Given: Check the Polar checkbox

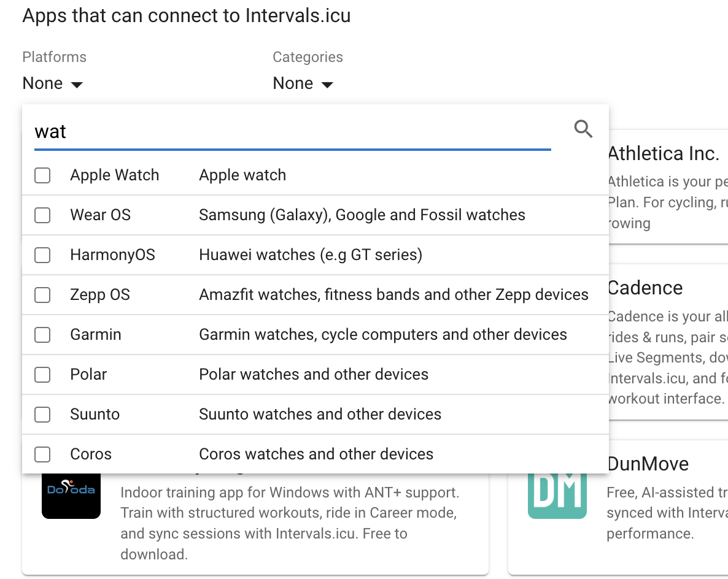Looking at the screenshot, I should point(42,375).
